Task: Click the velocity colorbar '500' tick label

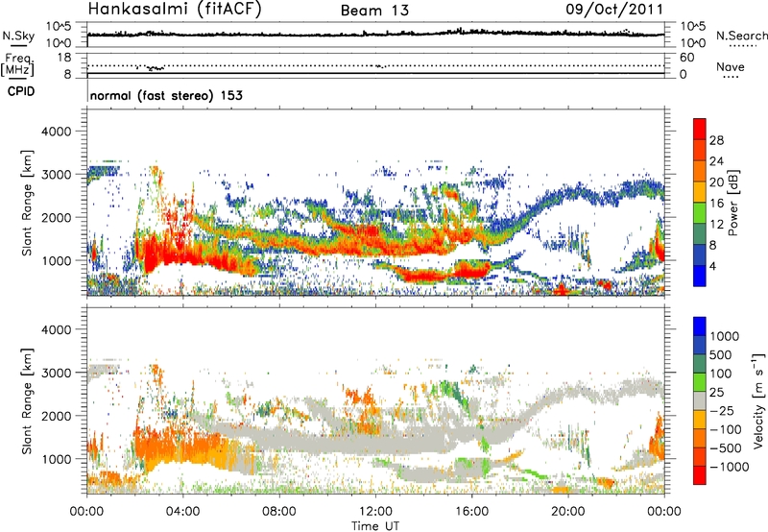Action: tap(721, 354)
